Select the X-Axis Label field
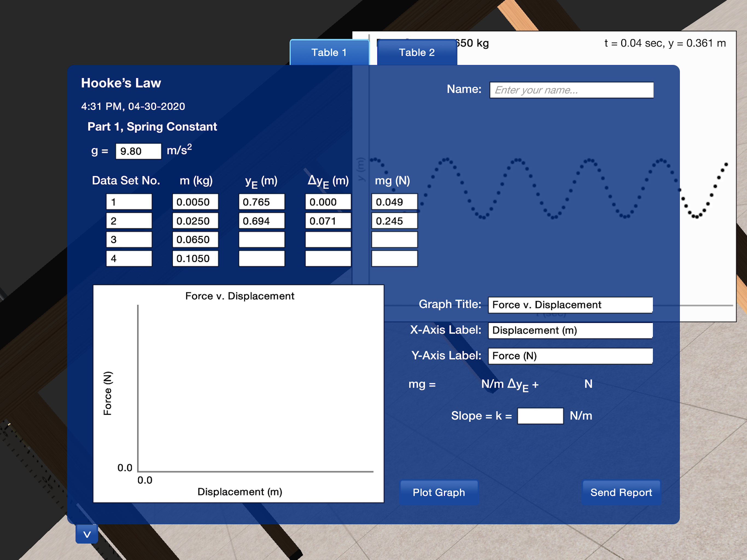Image resolution: width=747 pixels, height=560 pixels. click(x=570, y=330)
